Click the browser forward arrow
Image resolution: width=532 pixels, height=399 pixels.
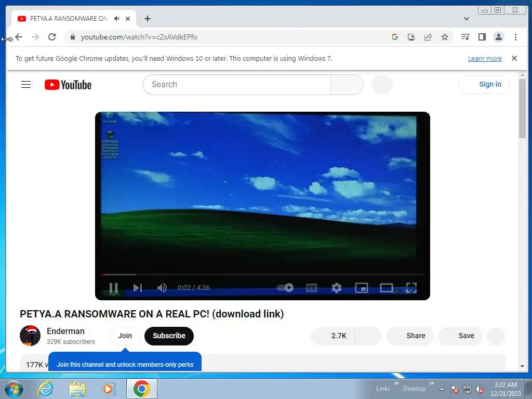coord(35,37)
